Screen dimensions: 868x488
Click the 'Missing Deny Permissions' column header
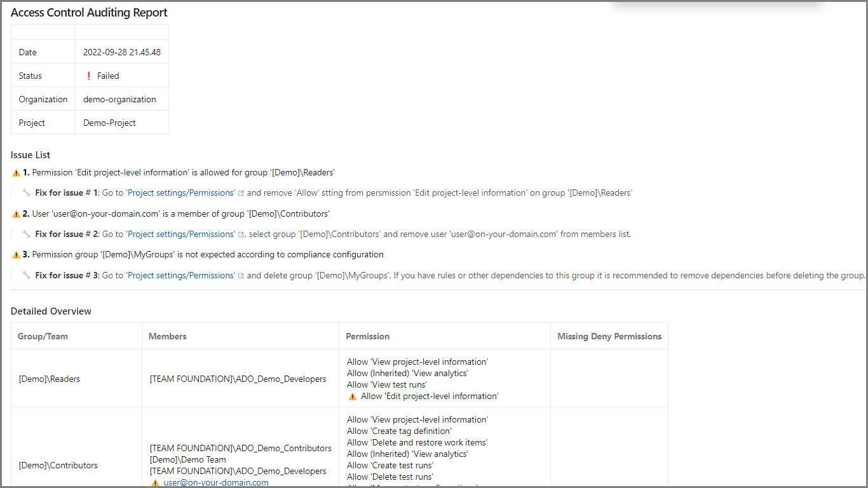(609, 336)
